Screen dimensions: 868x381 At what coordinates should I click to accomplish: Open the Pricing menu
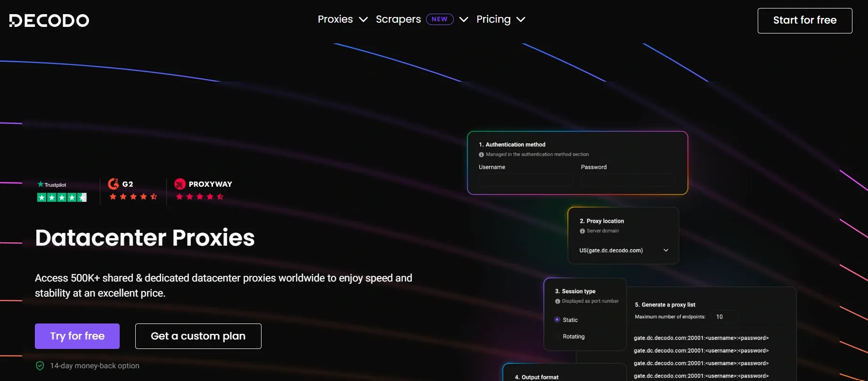point(493,19)
